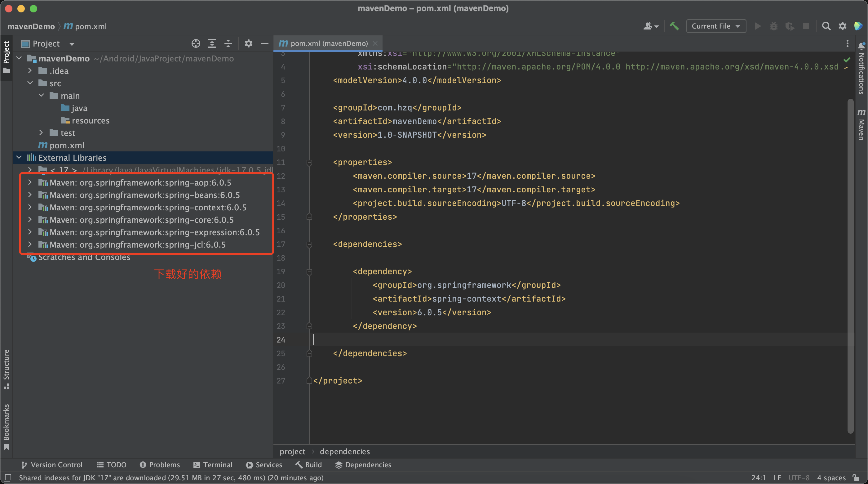Select pom.xml in the project tree
The height and width of the screenshot is (484, 868).
point(61,146)
